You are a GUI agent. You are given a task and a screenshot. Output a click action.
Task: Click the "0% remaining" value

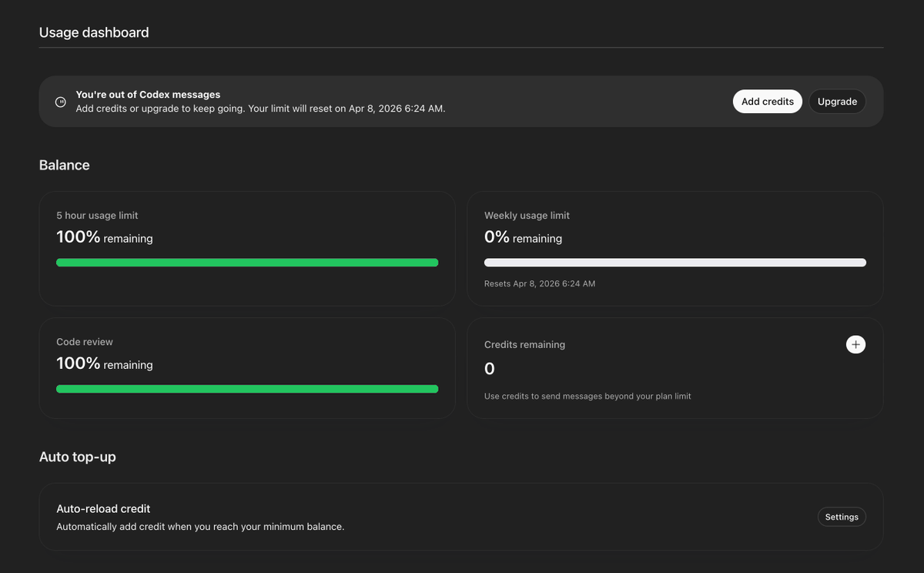pyautogui.click(x=524, y=237)
